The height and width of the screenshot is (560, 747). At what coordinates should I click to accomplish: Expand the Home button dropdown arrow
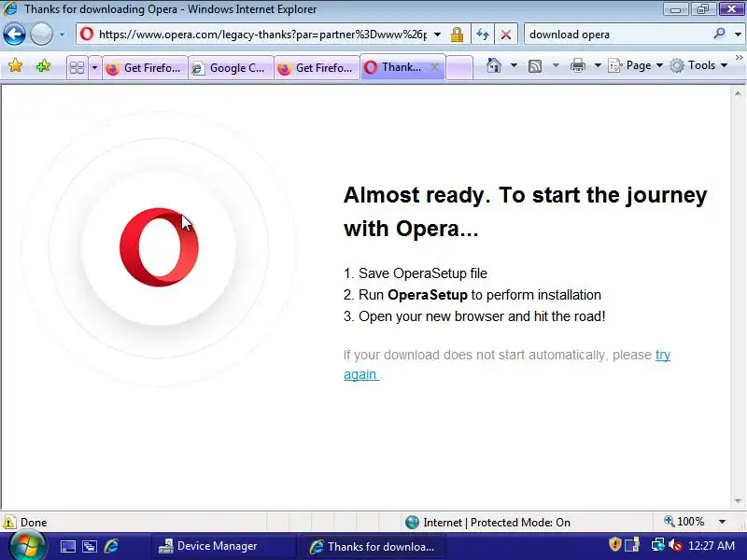click(x=514, y=65)
